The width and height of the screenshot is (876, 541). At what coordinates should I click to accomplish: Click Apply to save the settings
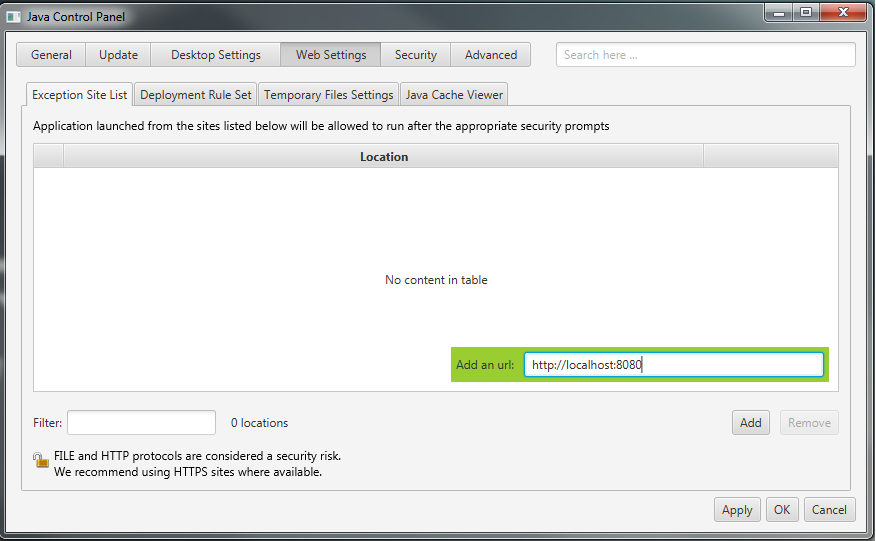pos(737,510)
